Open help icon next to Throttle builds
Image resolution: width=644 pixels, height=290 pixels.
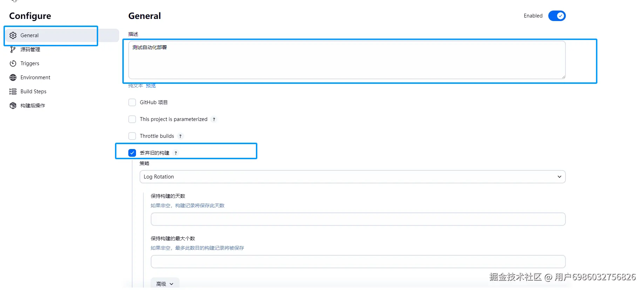click(x=180, y=136)
